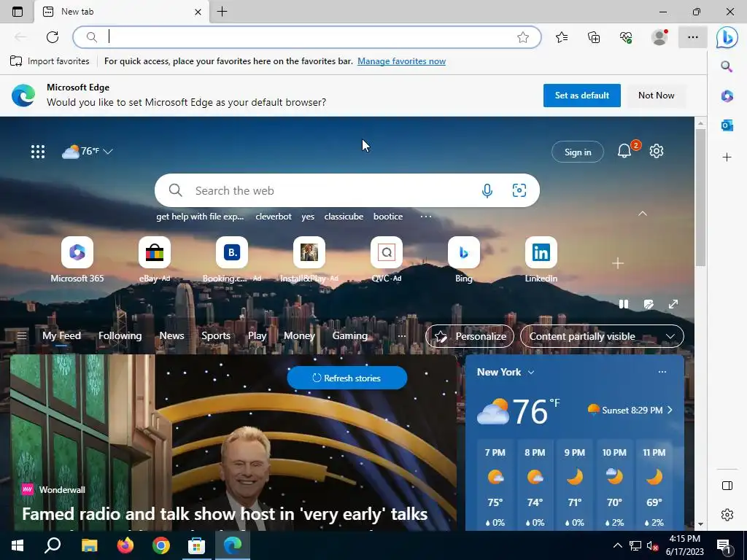Open the profile avatar icon

[x=659, y=37]
